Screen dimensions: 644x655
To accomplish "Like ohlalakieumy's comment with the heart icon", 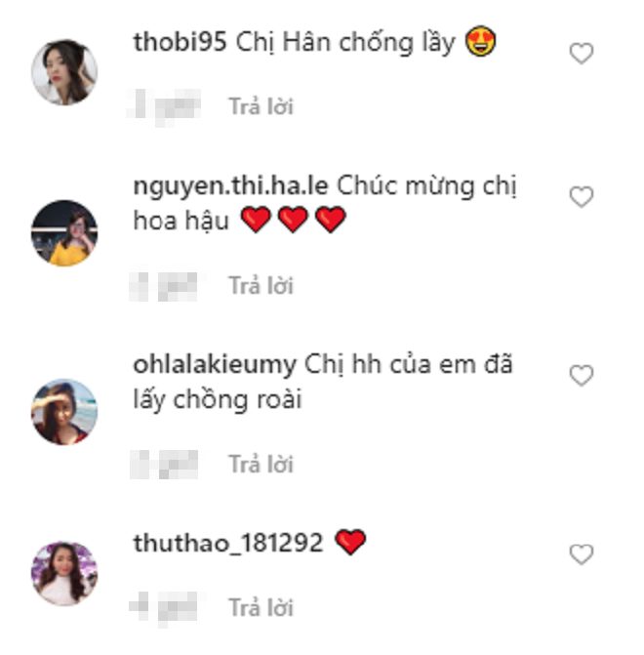I will pos(582,376).
